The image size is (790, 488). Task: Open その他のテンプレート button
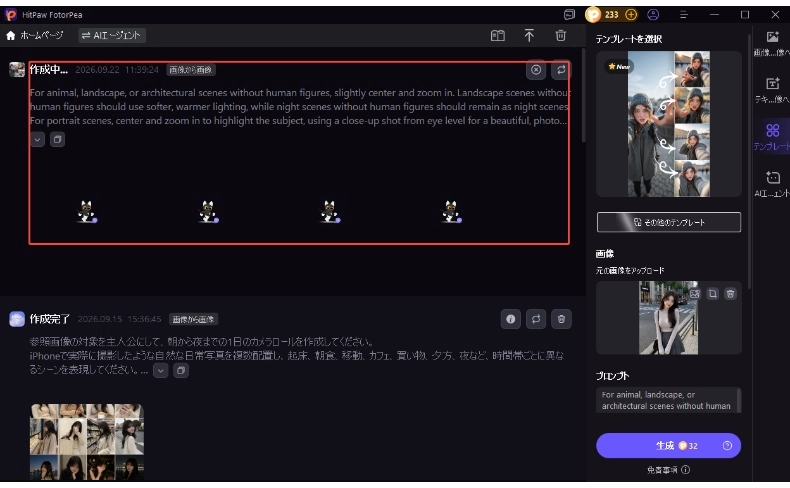click(x=669, y=222)
